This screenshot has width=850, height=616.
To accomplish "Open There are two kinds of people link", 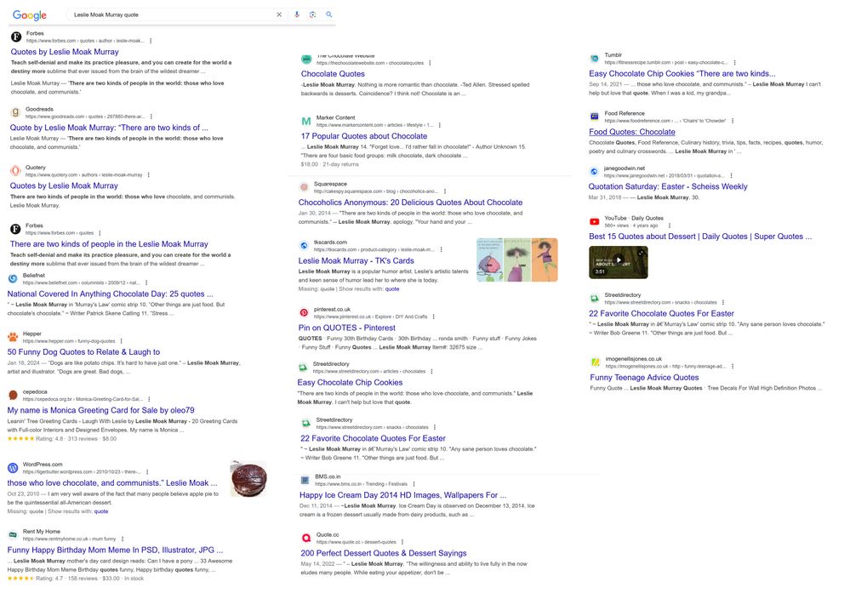I will click(109, 244).
